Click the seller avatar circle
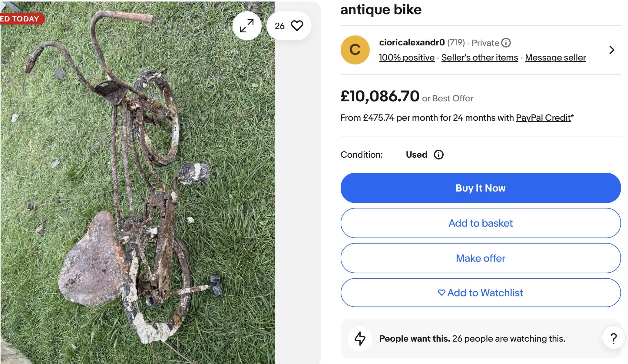 click(355, 50)
